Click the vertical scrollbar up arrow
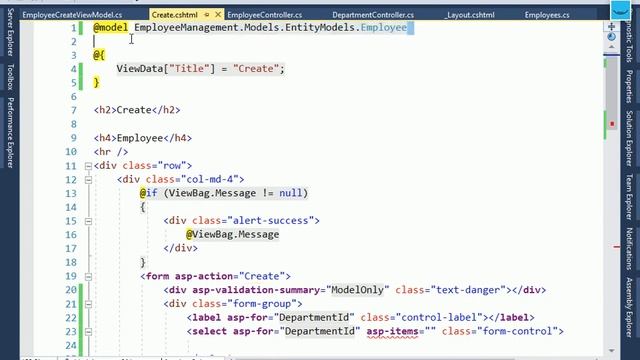 pyautogui.click(x=611, y=47)
